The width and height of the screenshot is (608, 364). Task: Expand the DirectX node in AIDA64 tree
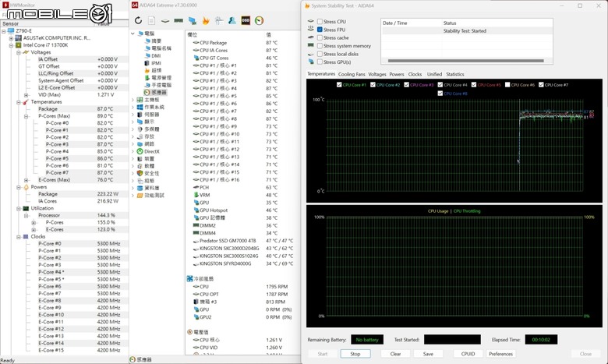click(133, 151)
